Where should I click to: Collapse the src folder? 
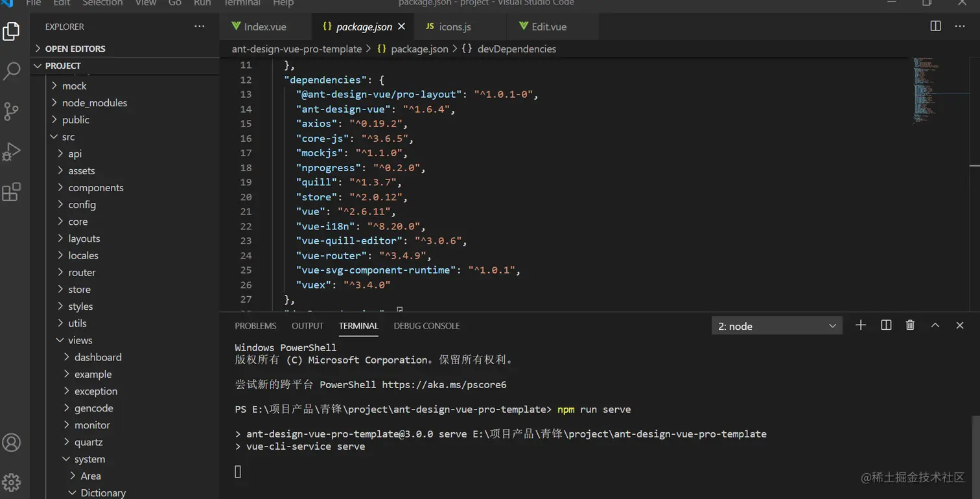pyautogui.click(x=125, y=137)
